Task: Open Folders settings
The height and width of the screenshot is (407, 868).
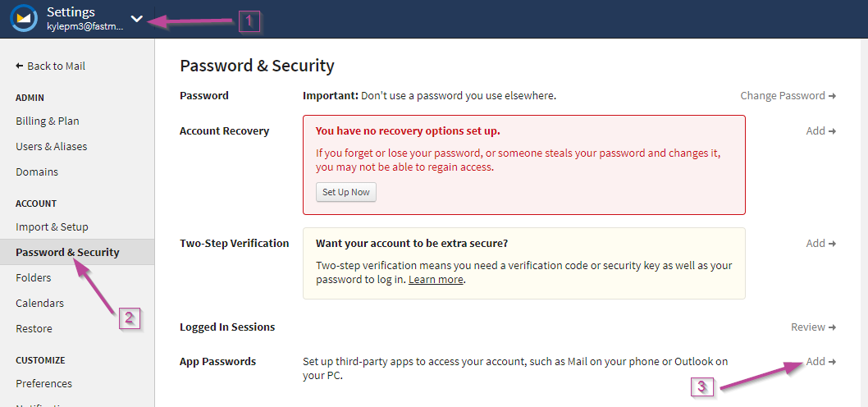Action: pyautogui.click(x=34, y=278)
